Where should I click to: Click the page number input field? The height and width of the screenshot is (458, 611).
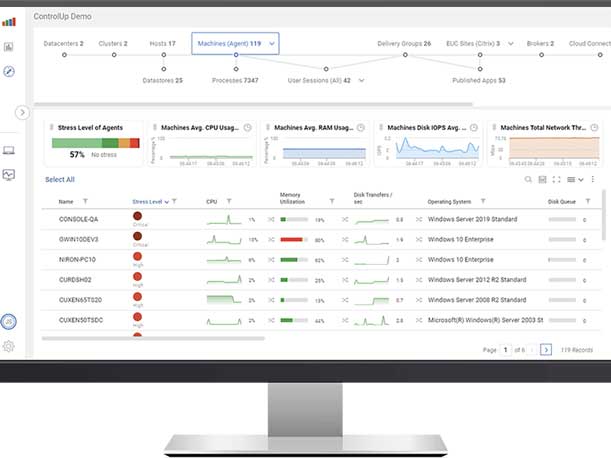point(506,350)
